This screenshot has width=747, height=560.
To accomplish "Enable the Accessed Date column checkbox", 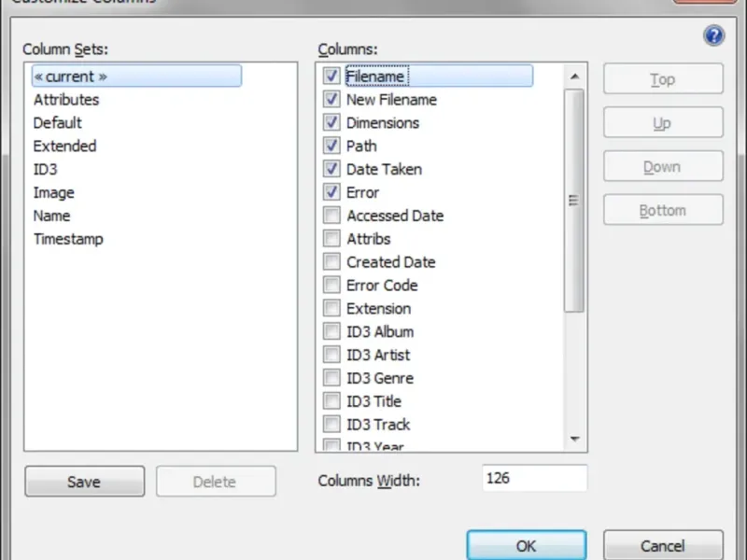I will 331,216.
